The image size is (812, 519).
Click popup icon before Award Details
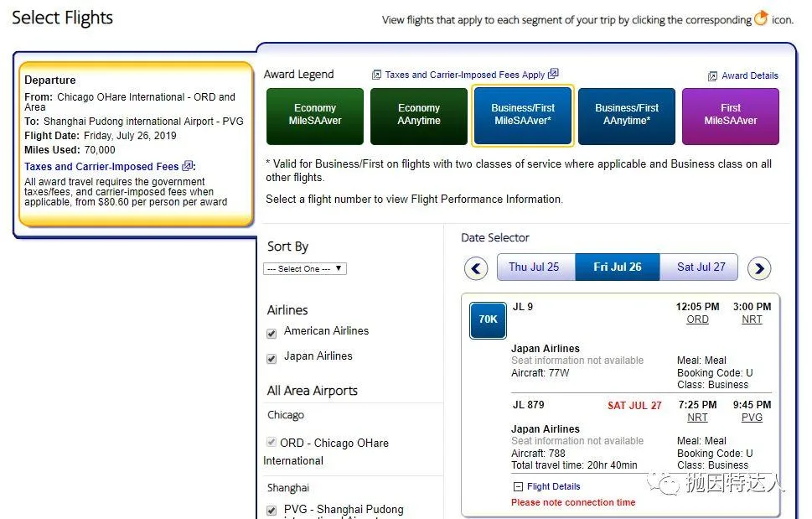click(x=712, y=76)
